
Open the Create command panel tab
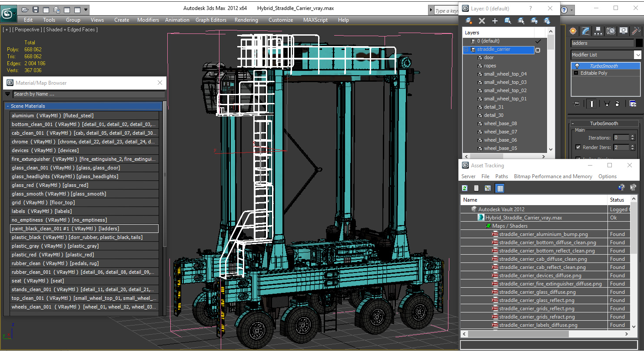coord(573,31)
